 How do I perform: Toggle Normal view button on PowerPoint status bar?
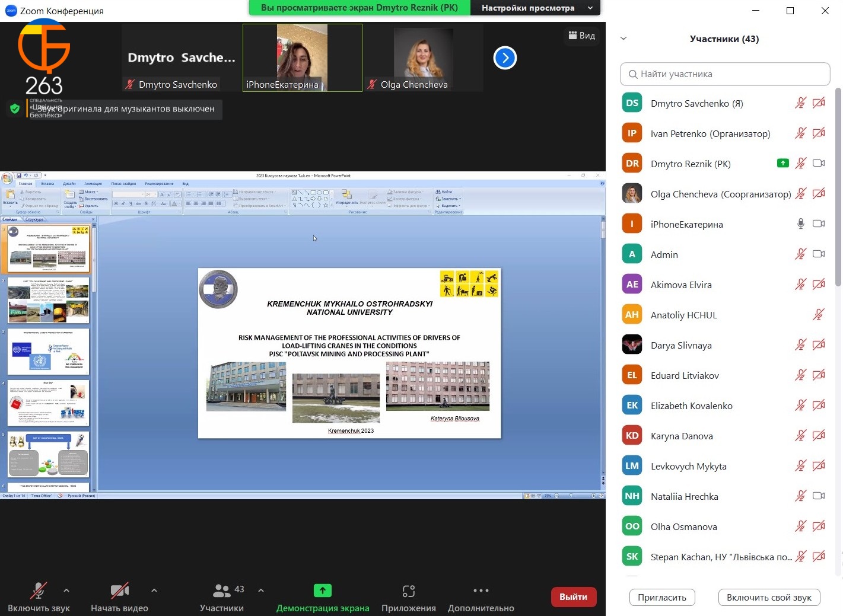[x=526, y=496]
